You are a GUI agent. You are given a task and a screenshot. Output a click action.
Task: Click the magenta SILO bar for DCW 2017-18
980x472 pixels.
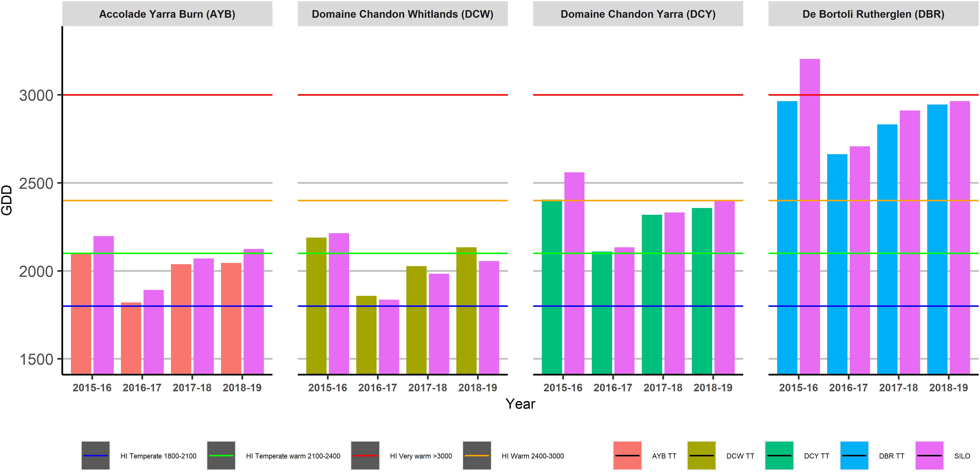(439, 324)
